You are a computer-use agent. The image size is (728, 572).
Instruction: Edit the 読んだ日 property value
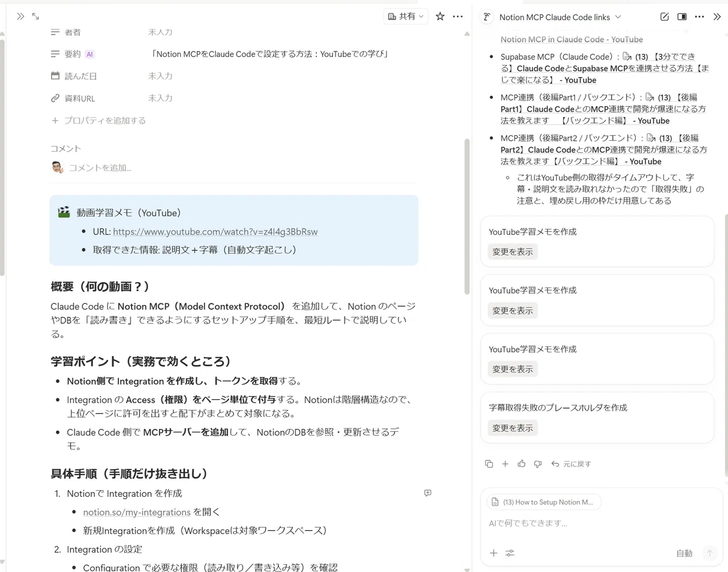pos(160,76)
